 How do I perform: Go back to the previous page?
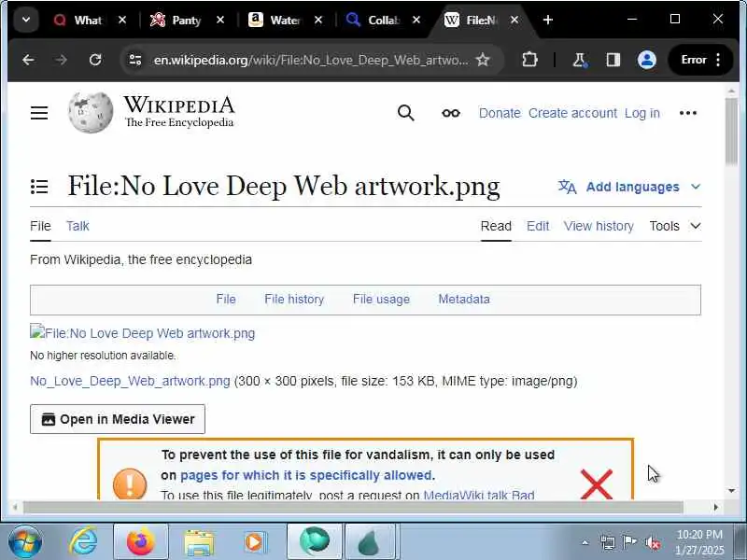coord(28,60)
